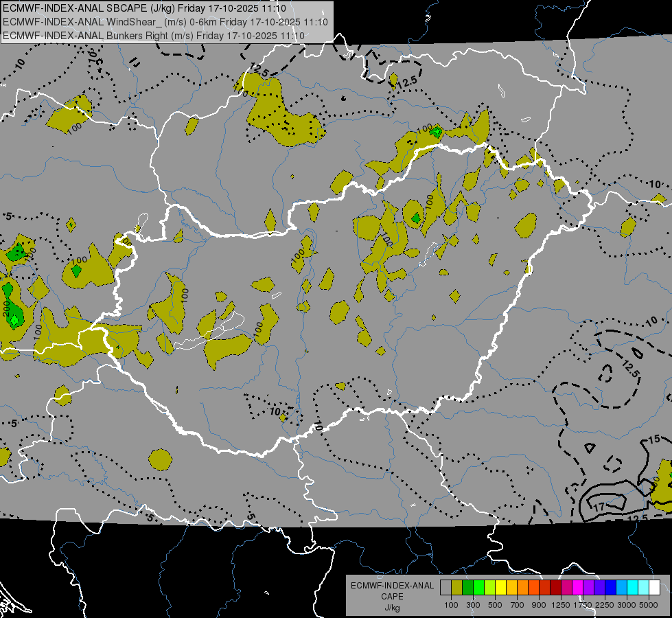Click the bright magenta legend swatch

pos(578,588)
